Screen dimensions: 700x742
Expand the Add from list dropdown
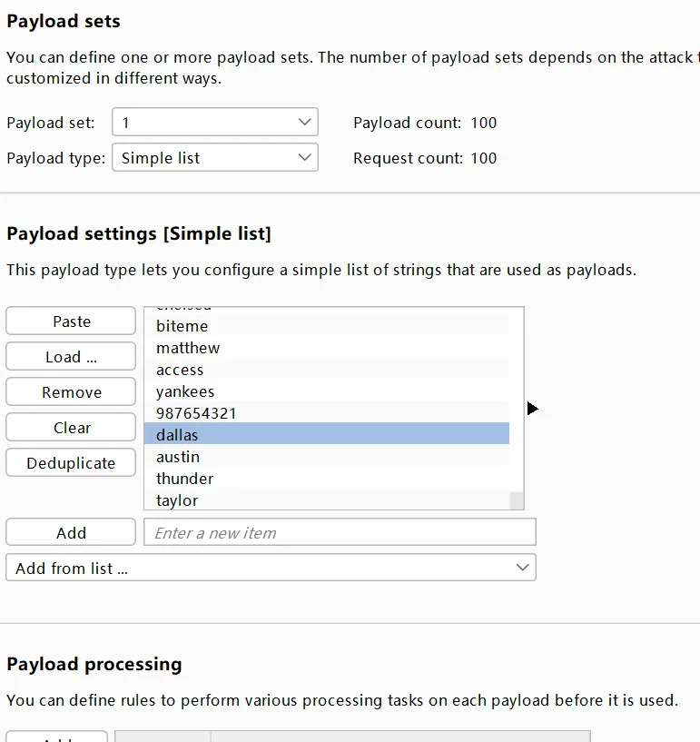click(x=271, y=568)
